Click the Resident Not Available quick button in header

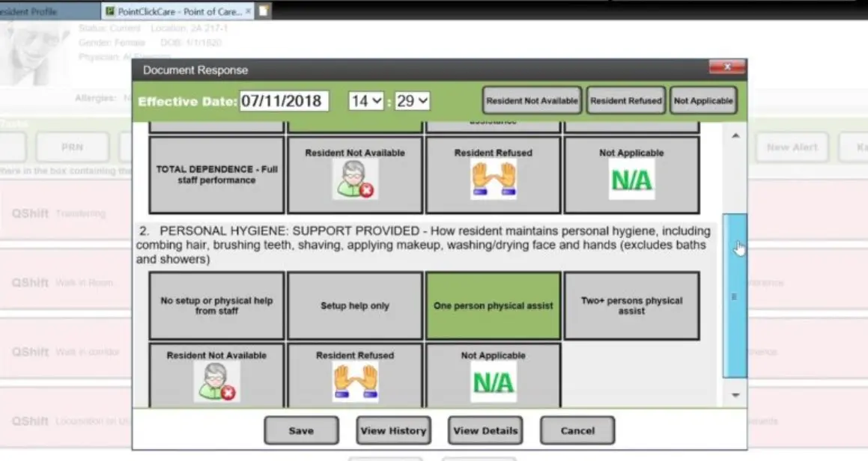pos(532,100)
